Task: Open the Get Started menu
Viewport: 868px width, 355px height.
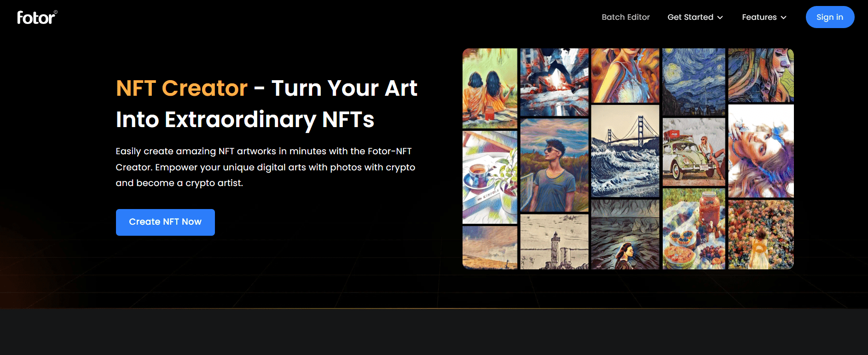Action: [695, 17]
